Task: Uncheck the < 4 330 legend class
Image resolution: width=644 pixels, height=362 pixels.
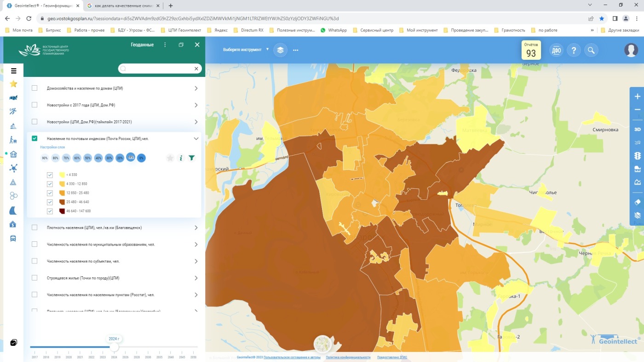Action: point(50,175)
